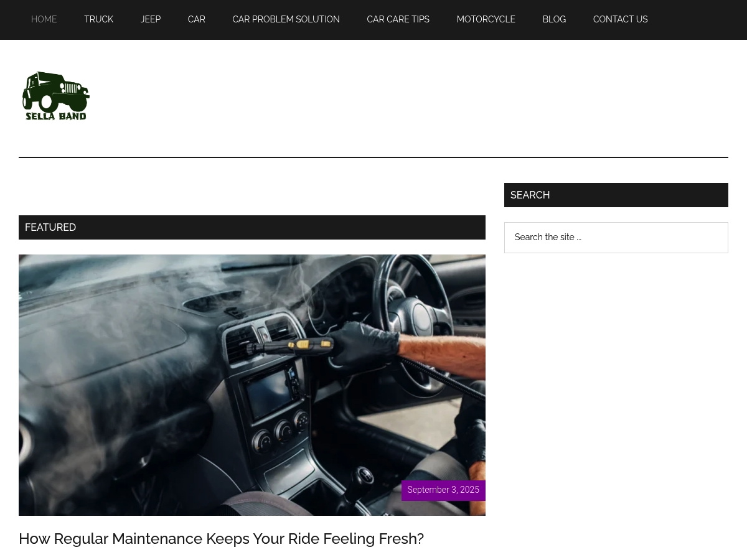Viewport: 747px width, 560px height.
Task: Select CAR in the navigation bar
Action: (197, 19)
